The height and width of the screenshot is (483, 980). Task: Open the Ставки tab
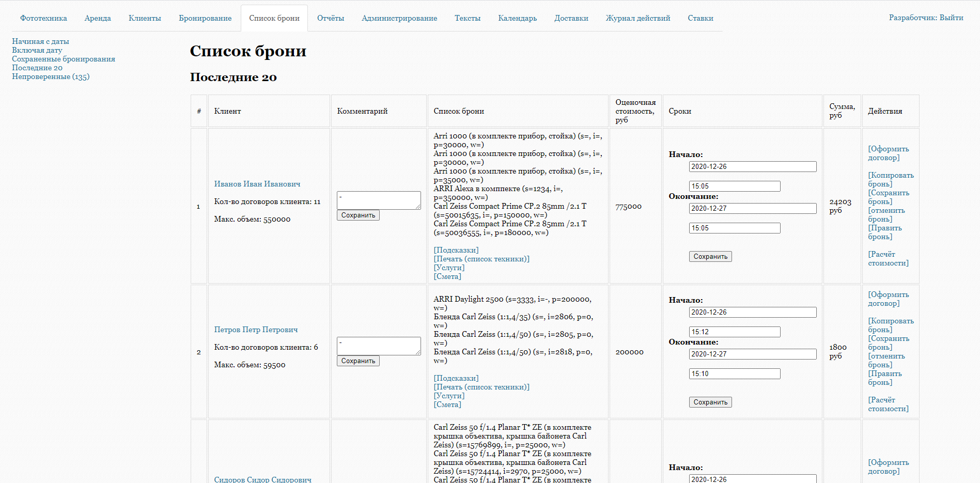(x=700, y=18)
